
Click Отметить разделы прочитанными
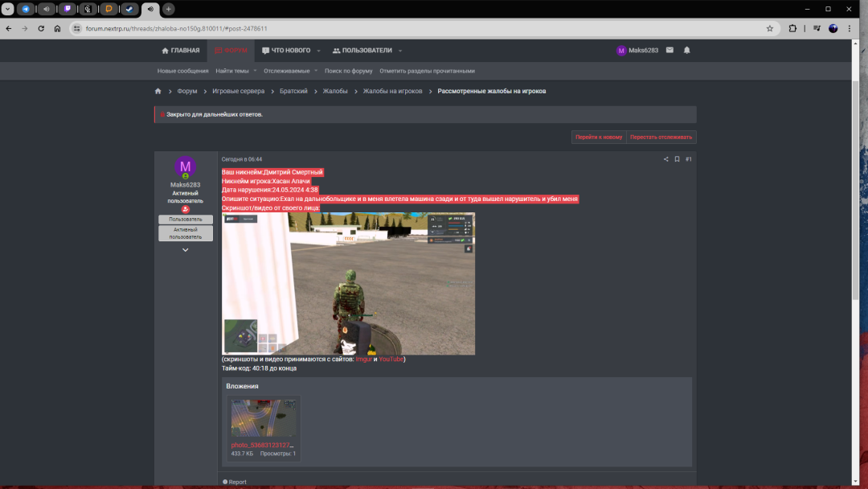click(427, 71)
